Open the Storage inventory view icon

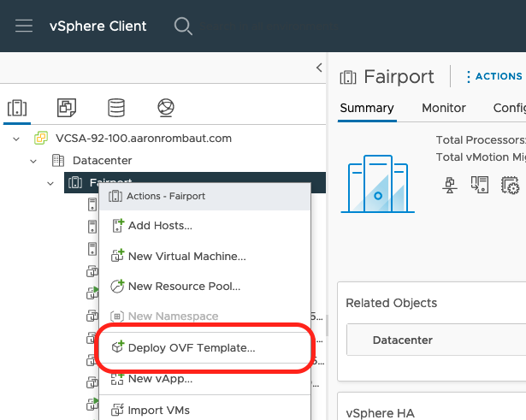pyautogui.click(x=115, y=108)
